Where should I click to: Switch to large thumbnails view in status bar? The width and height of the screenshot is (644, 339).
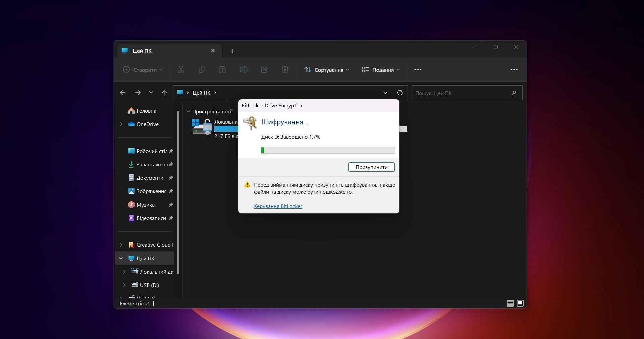pyautogui.click(x=520, y=303)
